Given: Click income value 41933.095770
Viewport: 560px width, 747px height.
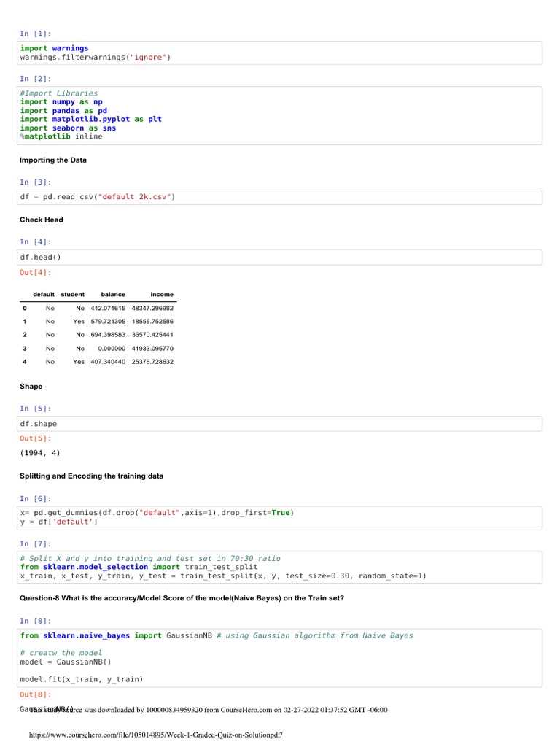Looking at the screenshot, I should click(x=152, y=349).
